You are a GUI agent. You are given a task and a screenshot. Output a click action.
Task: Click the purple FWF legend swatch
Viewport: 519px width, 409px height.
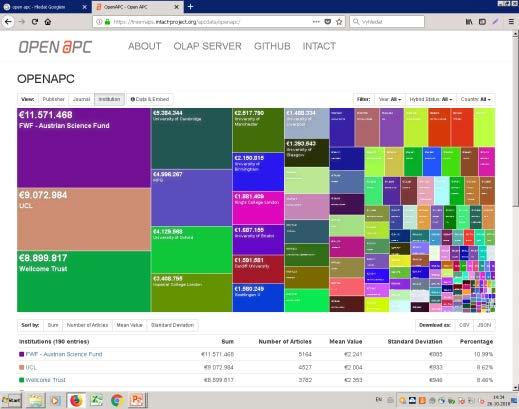click(22, 354)
